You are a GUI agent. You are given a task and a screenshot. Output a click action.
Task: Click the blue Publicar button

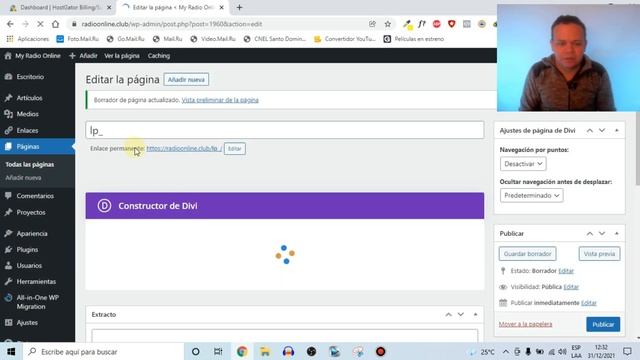point(603,324)
